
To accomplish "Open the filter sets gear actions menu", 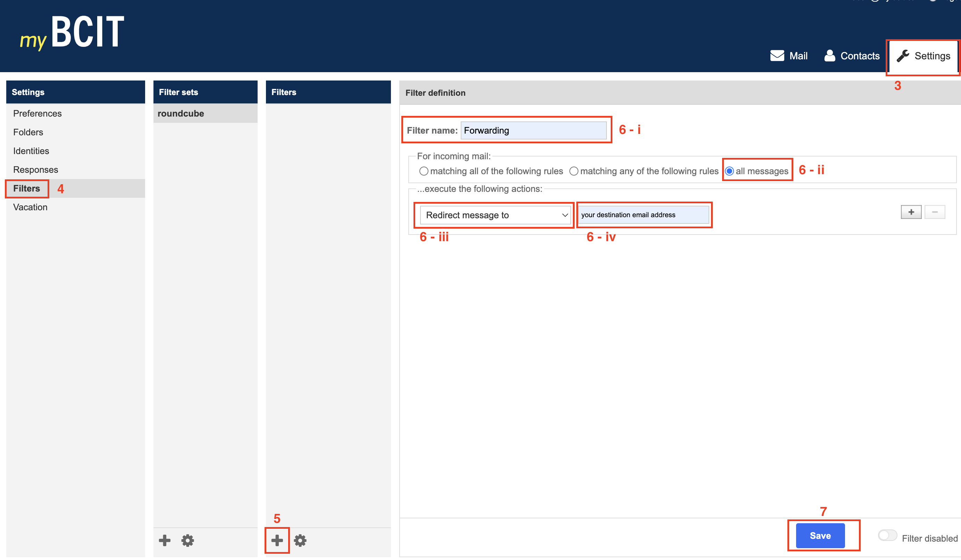I will click(x=187, y=540).
